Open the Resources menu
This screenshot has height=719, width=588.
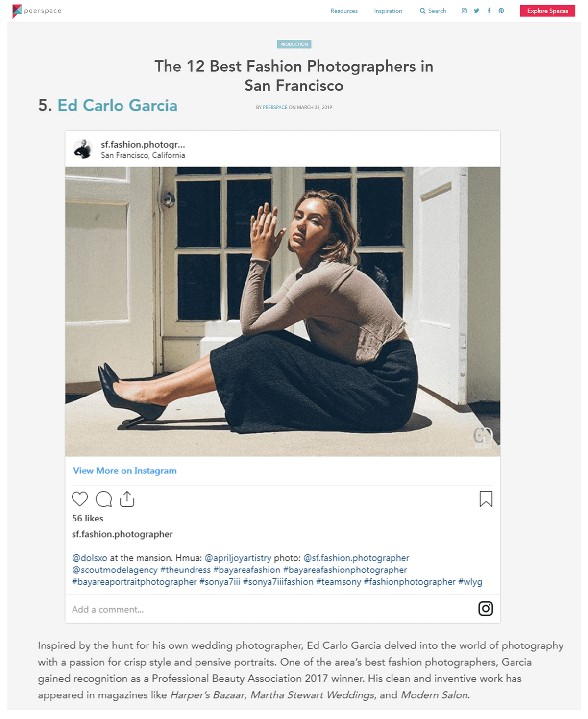click(x=344, y=11)
